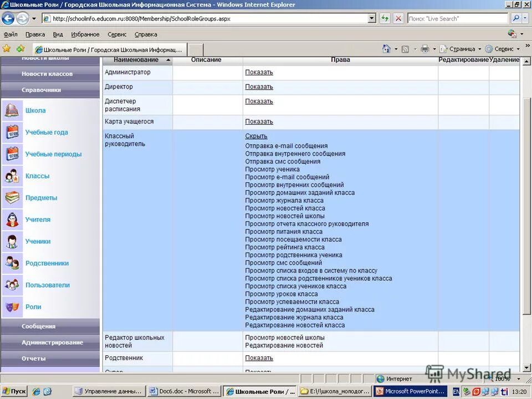This screenshot has width=532, height=399.
Task: Open the Файл menu
Action: click(11, 34)
